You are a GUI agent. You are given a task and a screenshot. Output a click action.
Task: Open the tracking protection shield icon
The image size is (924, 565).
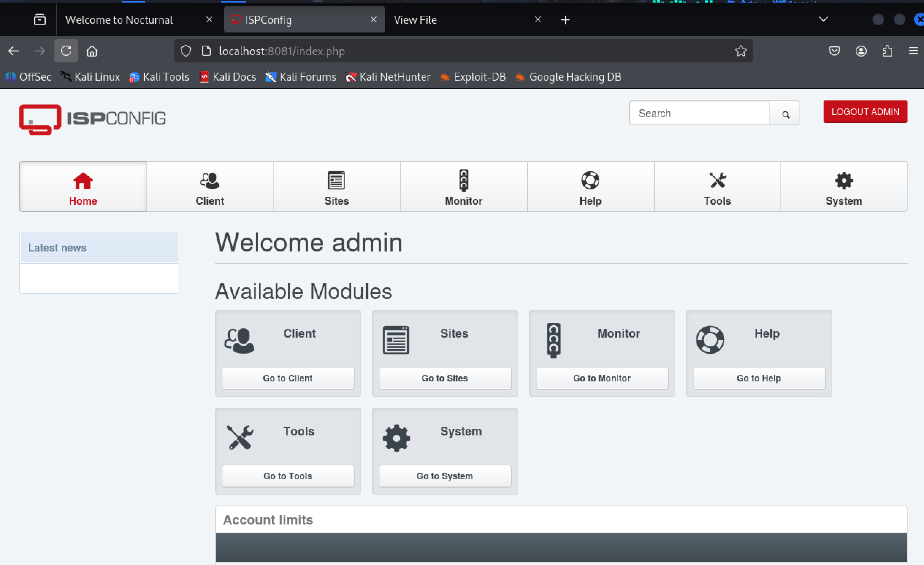point(186,51)
